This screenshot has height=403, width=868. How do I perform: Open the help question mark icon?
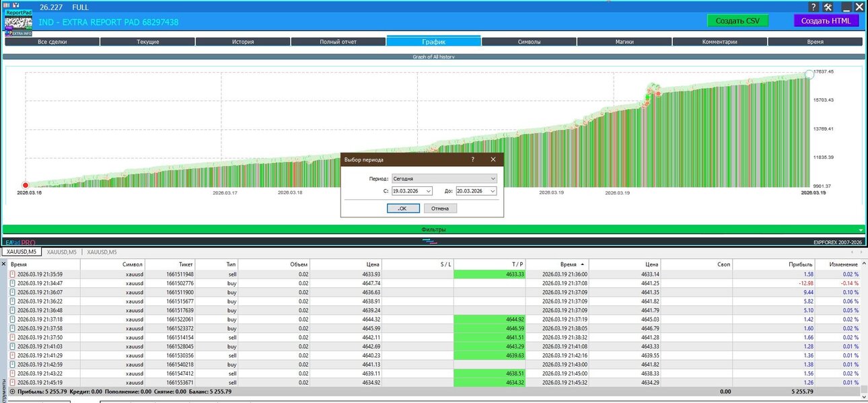pos(813,7)
